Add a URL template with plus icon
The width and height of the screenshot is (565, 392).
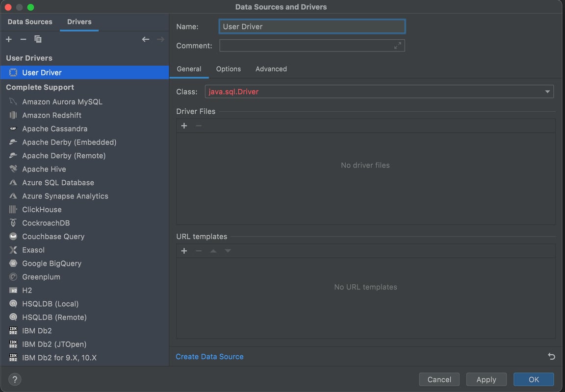[184, 251]
